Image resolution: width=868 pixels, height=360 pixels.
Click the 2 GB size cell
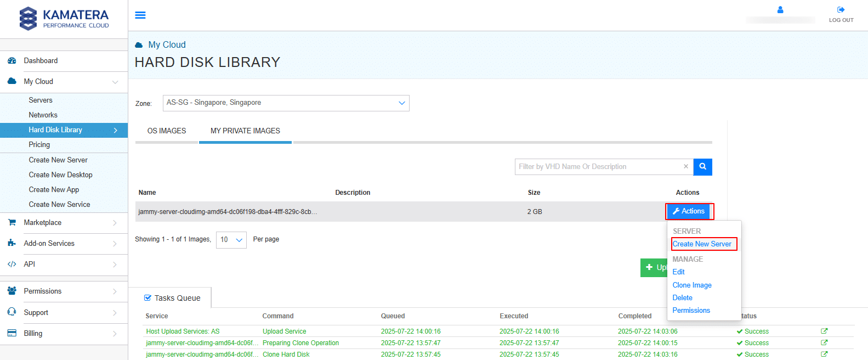[x=535, y=212]
